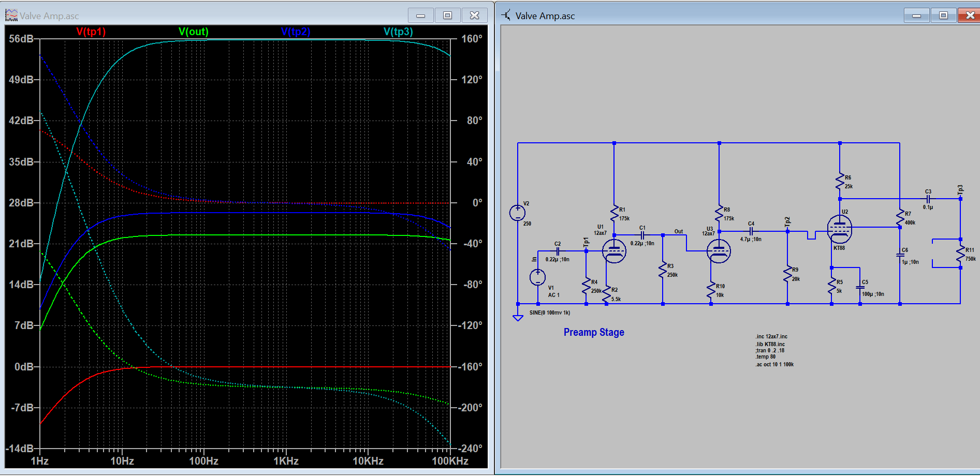Click the '.temp 80' directive

(x=765, y=357)
